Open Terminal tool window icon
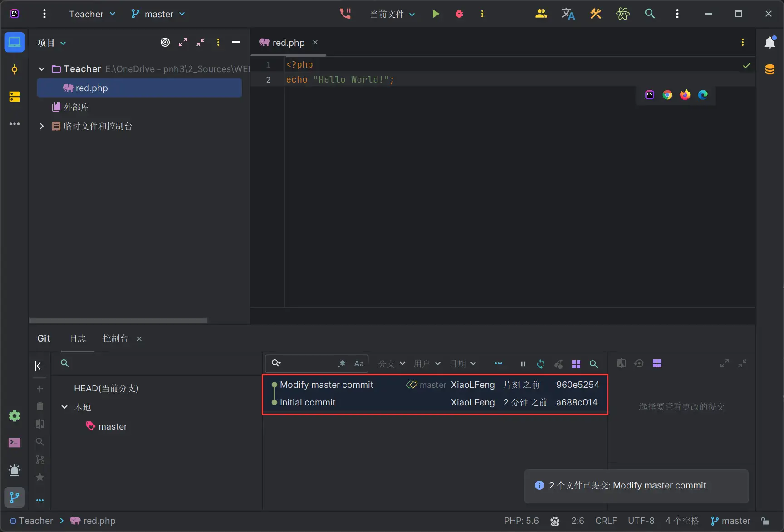The height and width of the screenshot is (532, 784). [15, 443]
